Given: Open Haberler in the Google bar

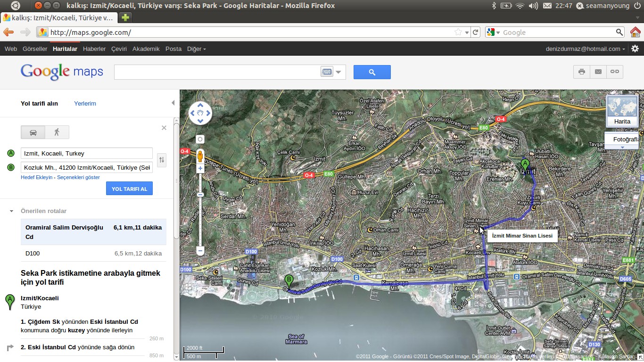Looking at the screenshot, I should (x=94, y=49).
